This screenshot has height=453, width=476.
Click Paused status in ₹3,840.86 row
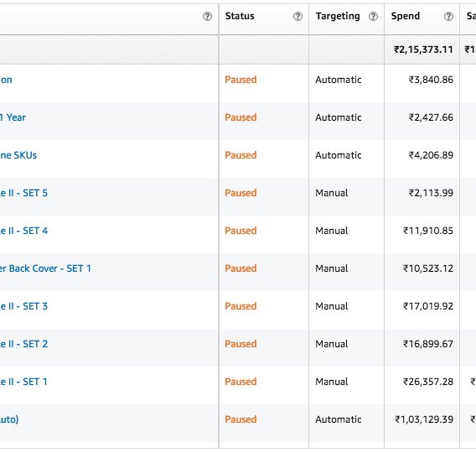241,80
